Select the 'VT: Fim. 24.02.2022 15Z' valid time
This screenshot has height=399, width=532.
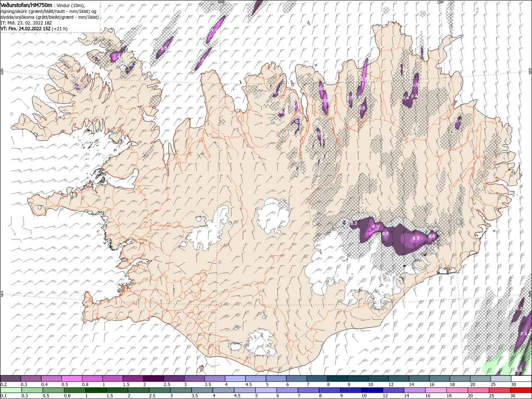click(x=25, y=29)
